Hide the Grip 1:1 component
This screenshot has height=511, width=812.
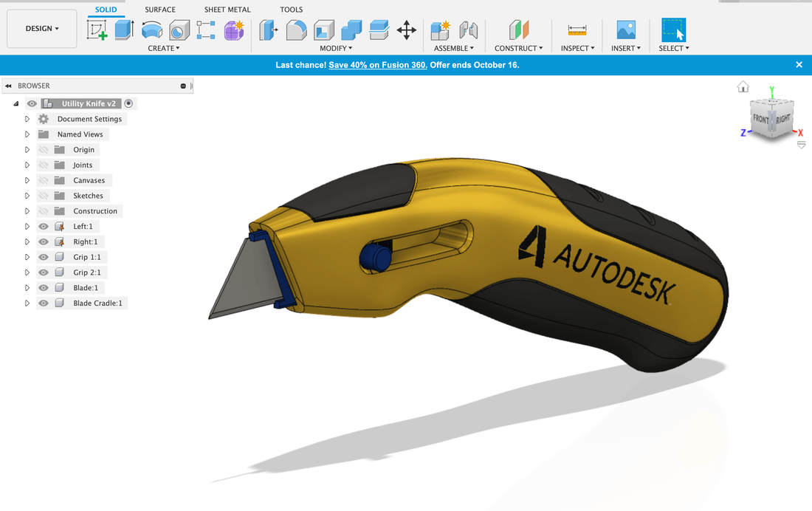[x=44, y=257]
